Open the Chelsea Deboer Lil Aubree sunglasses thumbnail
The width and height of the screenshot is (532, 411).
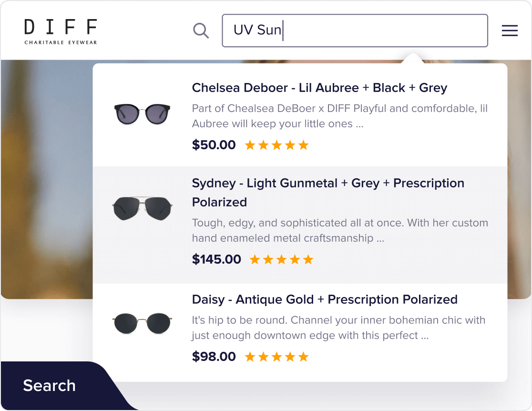pos(142,114)
